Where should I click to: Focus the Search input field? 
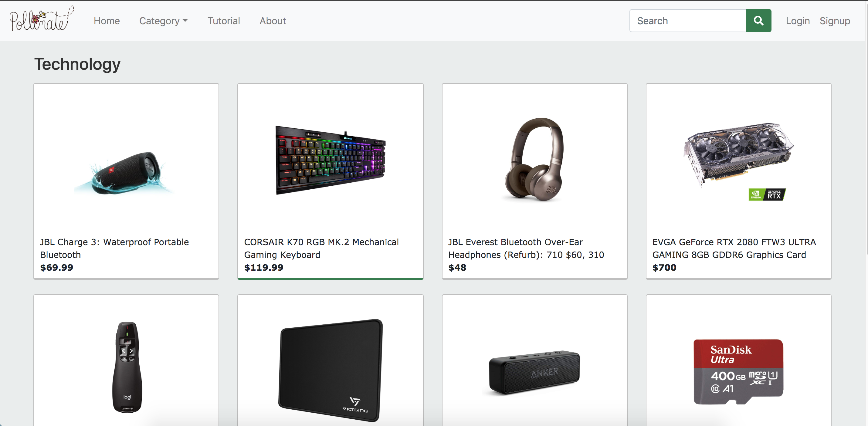[x=688, y=21]
